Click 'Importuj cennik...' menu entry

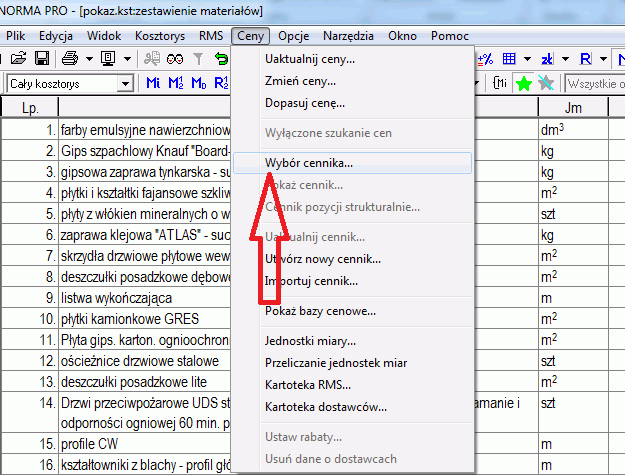pyautogui.click(x=311, y=281)
